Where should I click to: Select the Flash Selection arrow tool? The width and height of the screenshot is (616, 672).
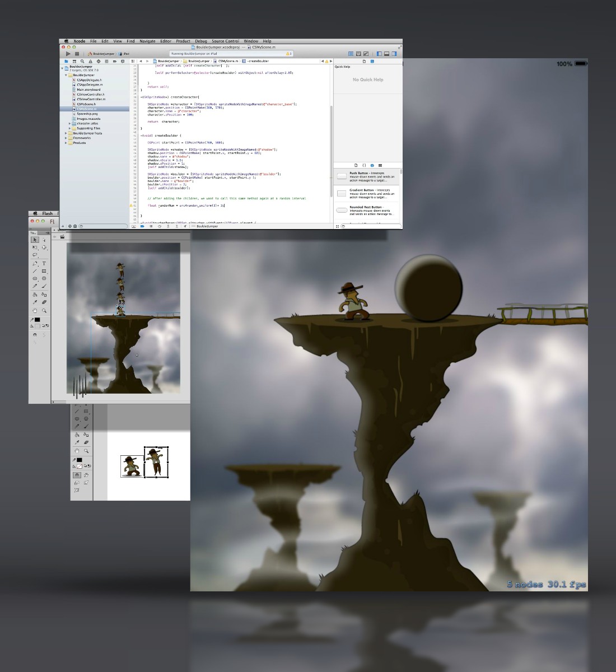35,240
